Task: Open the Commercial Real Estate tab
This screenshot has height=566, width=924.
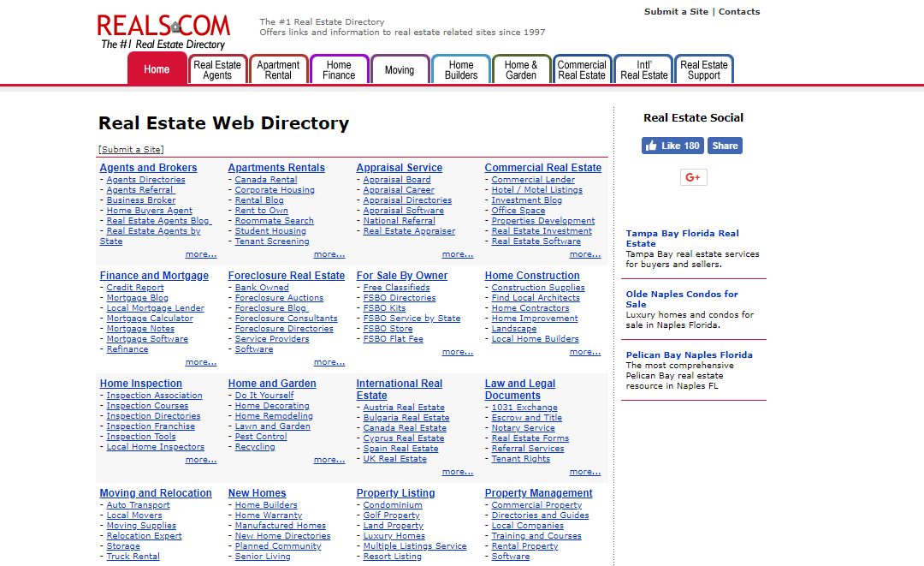Action: click(582, 69)
